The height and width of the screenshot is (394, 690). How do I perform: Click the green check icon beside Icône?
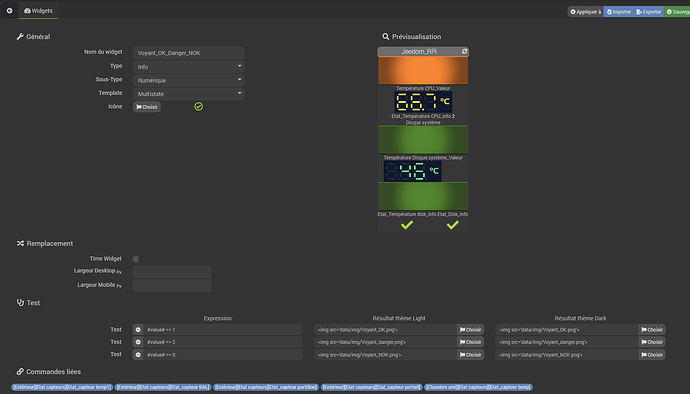[x=198, y=107]
